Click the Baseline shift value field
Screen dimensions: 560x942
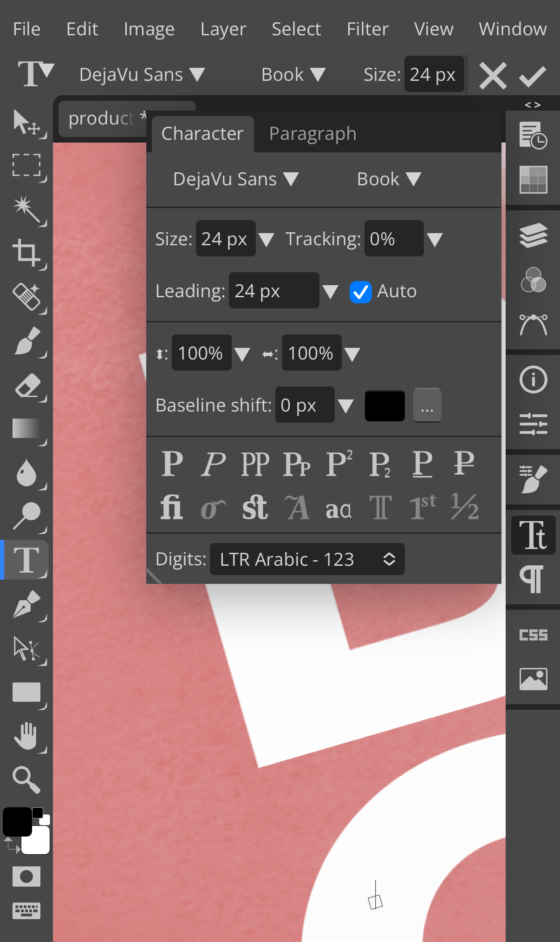pos(305,405)
